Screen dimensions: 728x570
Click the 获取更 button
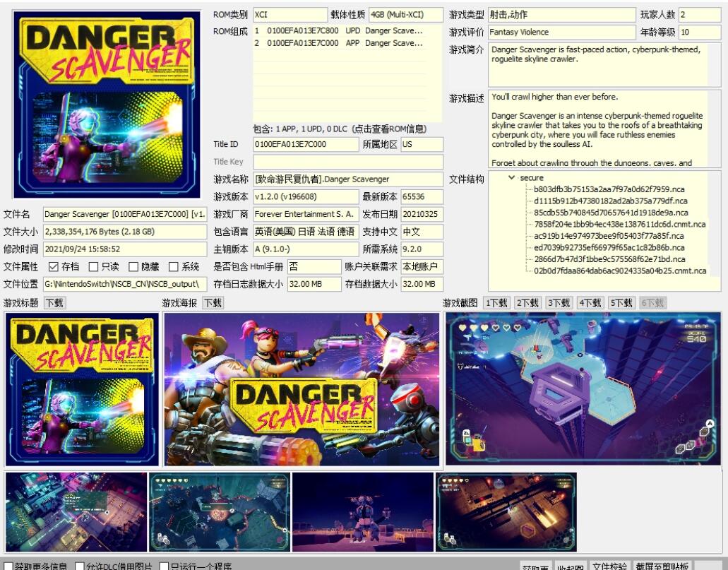point(535,566)
